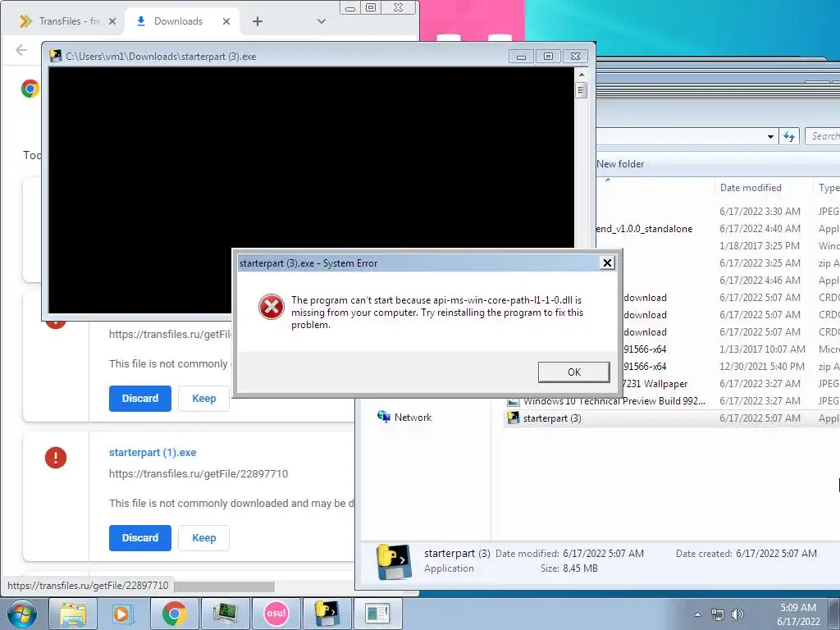Screen dimensions: 840x630
Task: Select the starterpart (3) file in Explorer
Action: pos(672,418)
